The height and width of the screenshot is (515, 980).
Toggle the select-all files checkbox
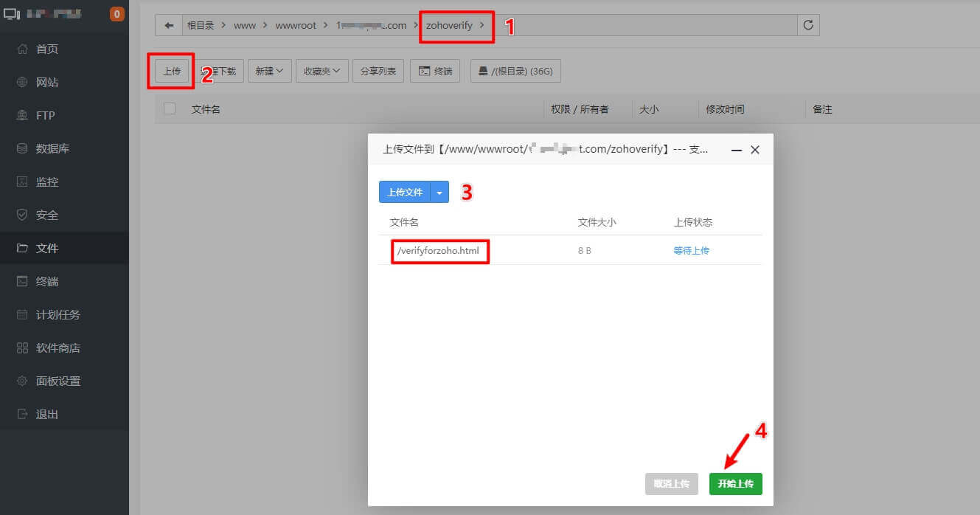[170, 108]
